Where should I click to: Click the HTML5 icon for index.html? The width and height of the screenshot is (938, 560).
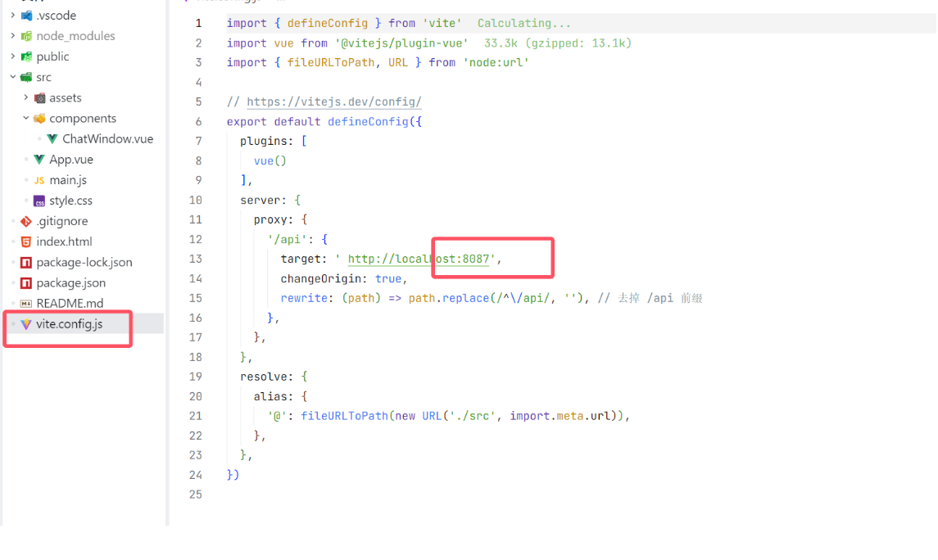coord(26,242)
